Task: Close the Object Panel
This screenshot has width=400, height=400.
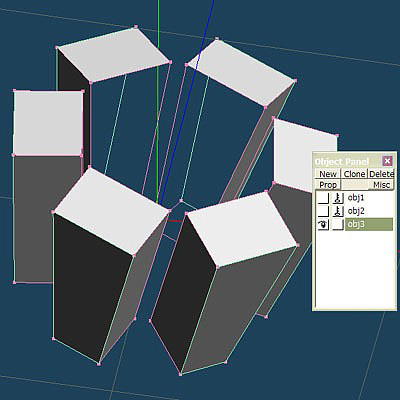Action: point(387,161)
